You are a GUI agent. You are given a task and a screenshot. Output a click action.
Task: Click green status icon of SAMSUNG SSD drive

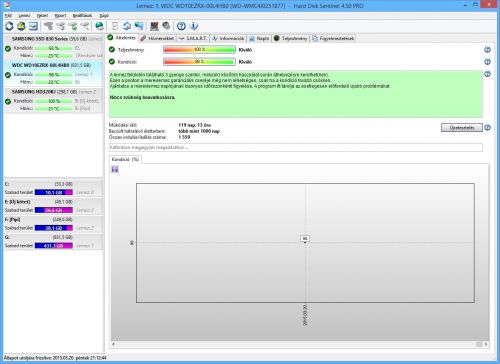8,48
